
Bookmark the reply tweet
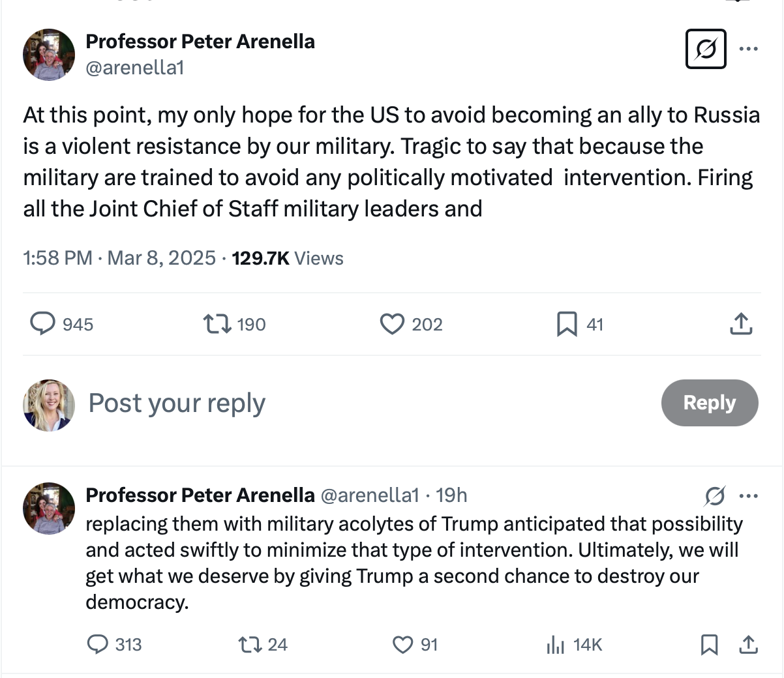[x=709, y=644]
